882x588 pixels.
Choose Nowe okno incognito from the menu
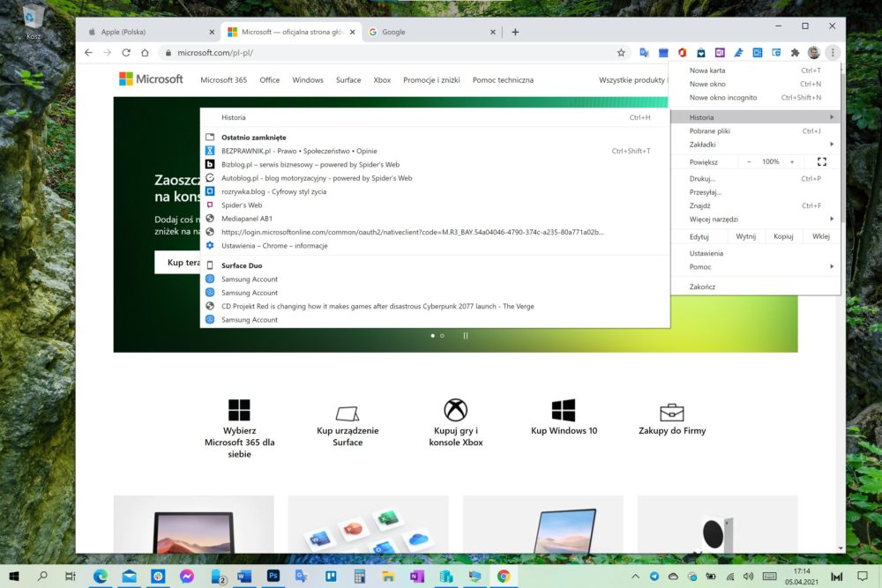[756, 97]
